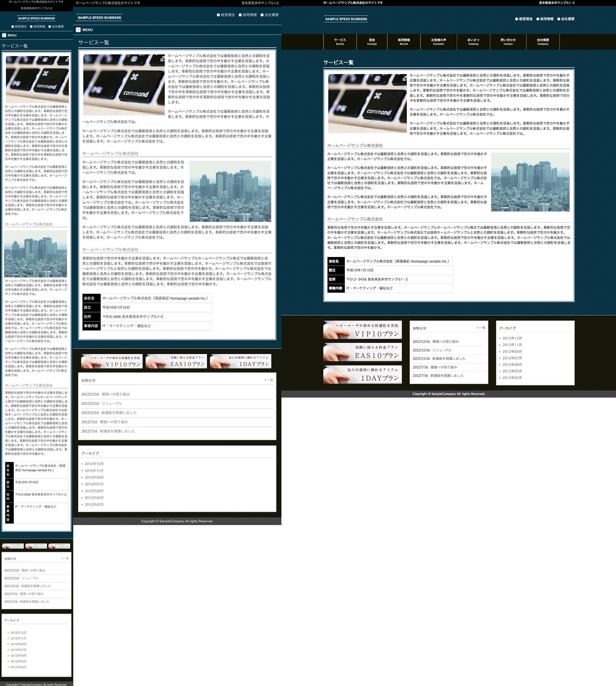Open the 2012年12月 archive link in the desktop layout
616x686 pixels.
pyautogui.click(x=512, y=338)
